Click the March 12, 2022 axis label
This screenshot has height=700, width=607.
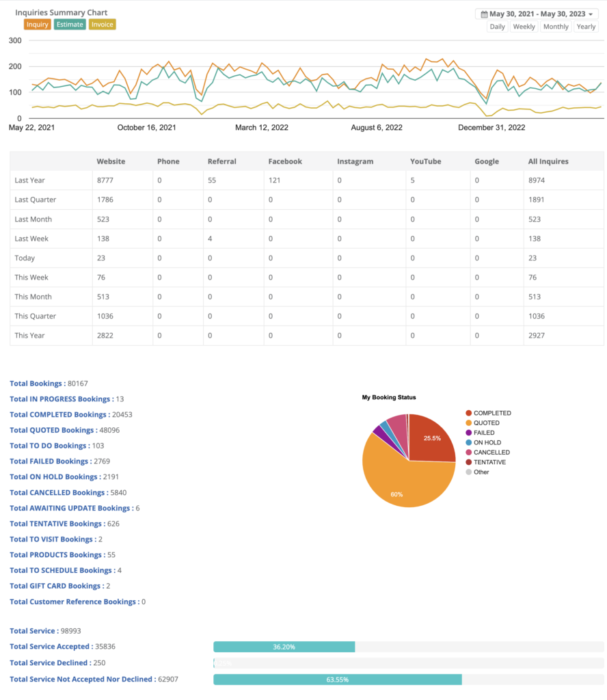coord(262,128)
